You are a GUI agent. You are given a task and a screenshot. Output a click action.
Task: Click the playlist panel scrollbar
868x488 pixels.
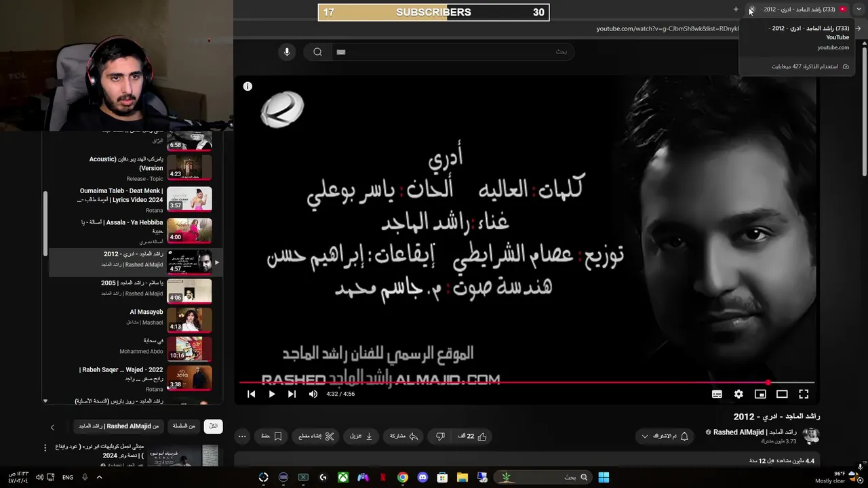click(x=45, y=224)
